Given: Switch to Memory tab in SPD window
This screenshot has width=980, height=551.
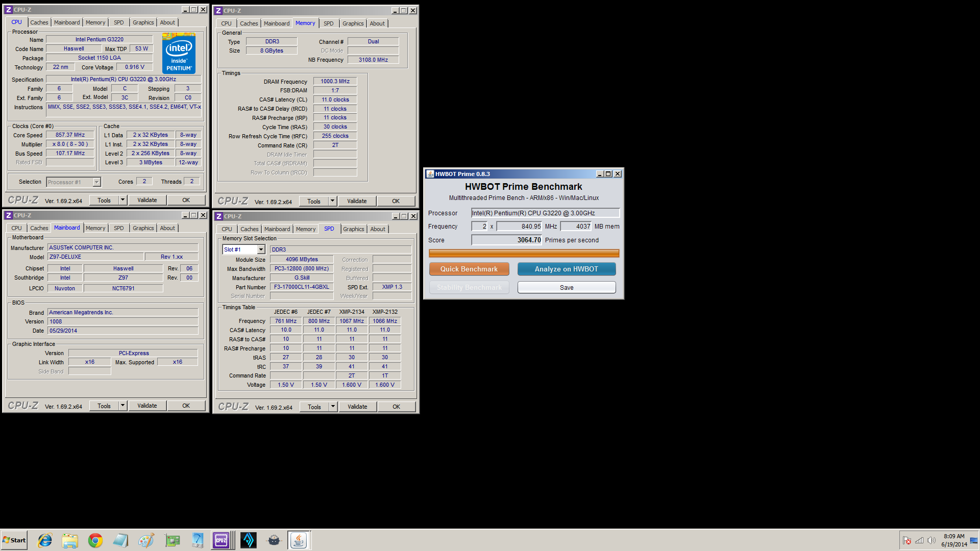Looking at the screenshot, I should pos(306,229).
